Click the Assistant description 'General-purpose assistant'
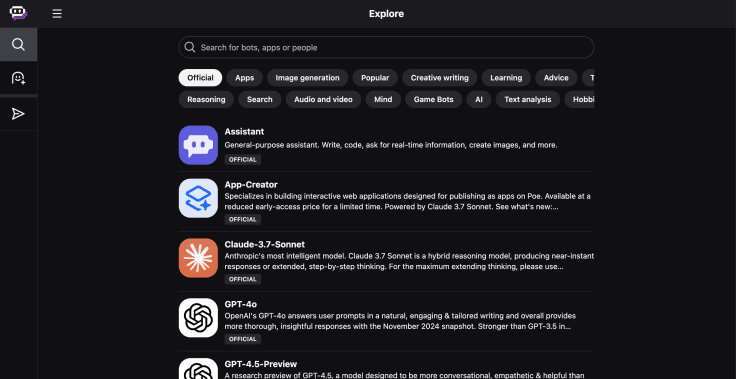This screenshot has width=736, height=379. tap(391, 145)
